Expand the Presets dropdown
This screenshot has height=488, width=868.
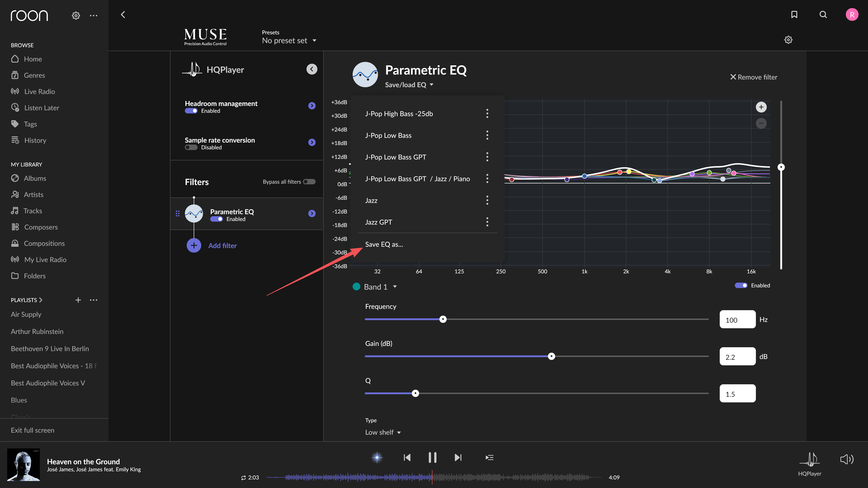[289, 40]
